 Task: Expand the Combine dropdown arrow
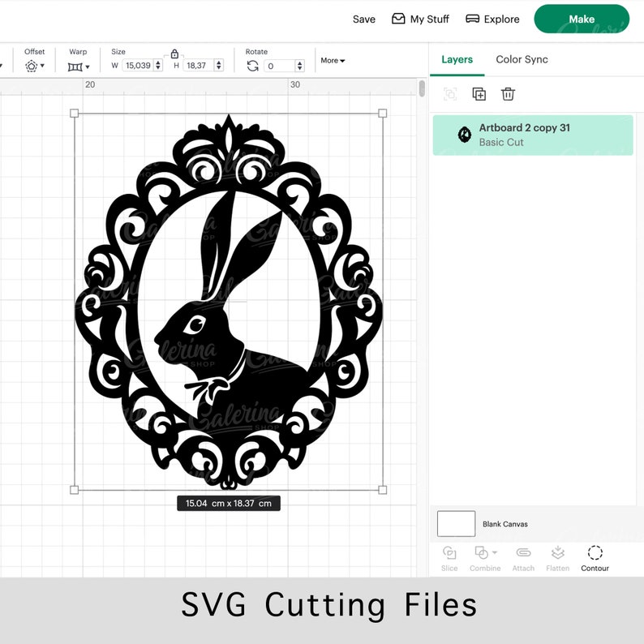point(495,552)
